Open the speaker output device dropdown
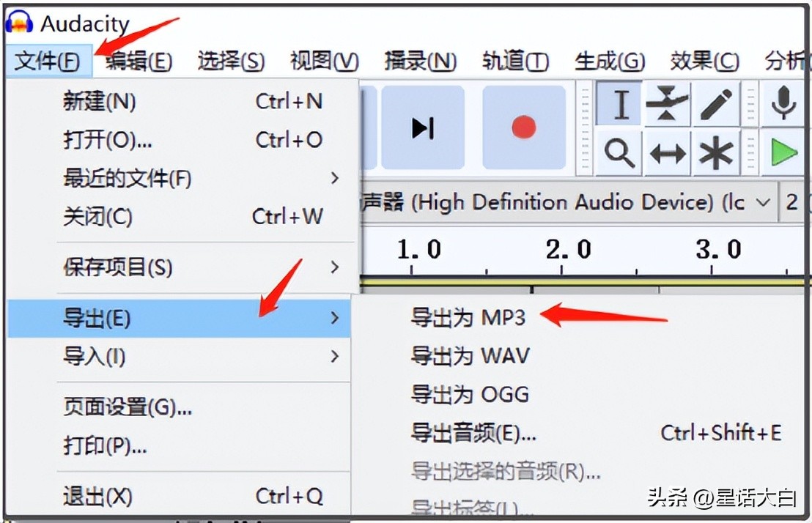 click(762, 201)
